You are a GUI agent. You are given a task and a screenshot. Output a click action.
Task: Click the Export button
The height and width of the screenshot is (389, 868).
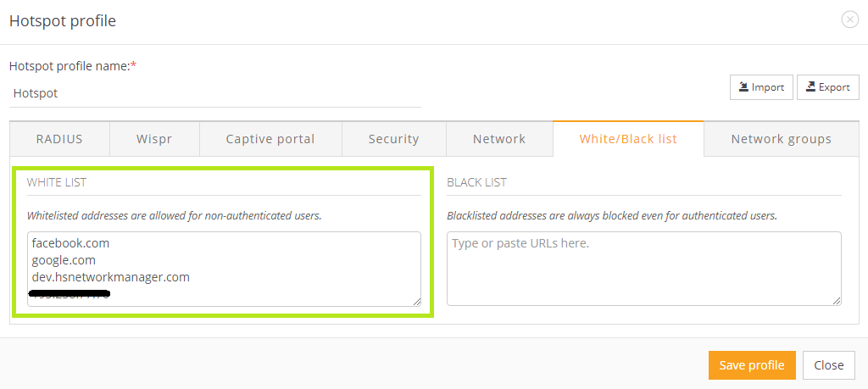click(828, 87)
